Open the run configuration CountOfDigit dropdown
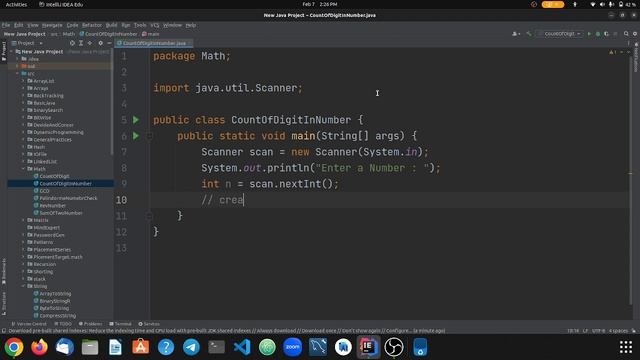The width and height of the screenshot is (640, 360). point(560,34)
